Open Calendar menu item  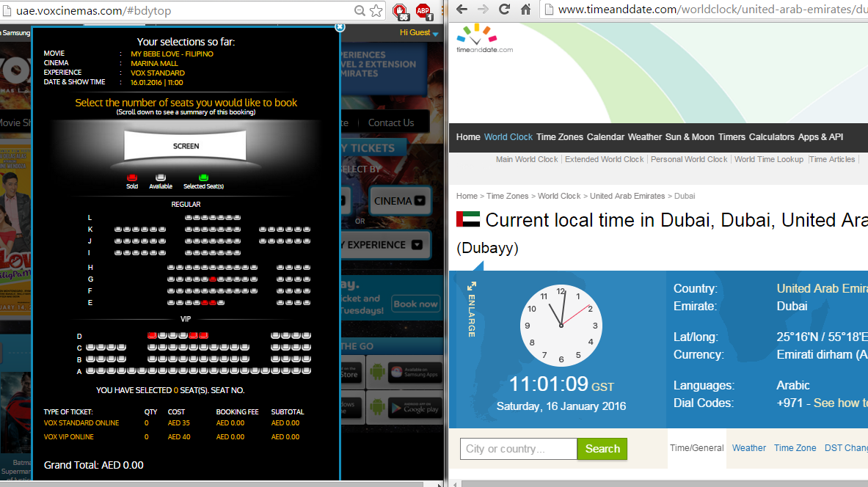(605, 136)
